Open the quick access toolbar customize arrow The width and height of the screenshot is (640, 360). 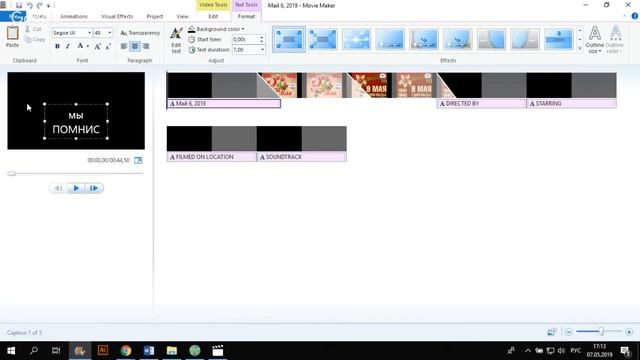[49, 6]
